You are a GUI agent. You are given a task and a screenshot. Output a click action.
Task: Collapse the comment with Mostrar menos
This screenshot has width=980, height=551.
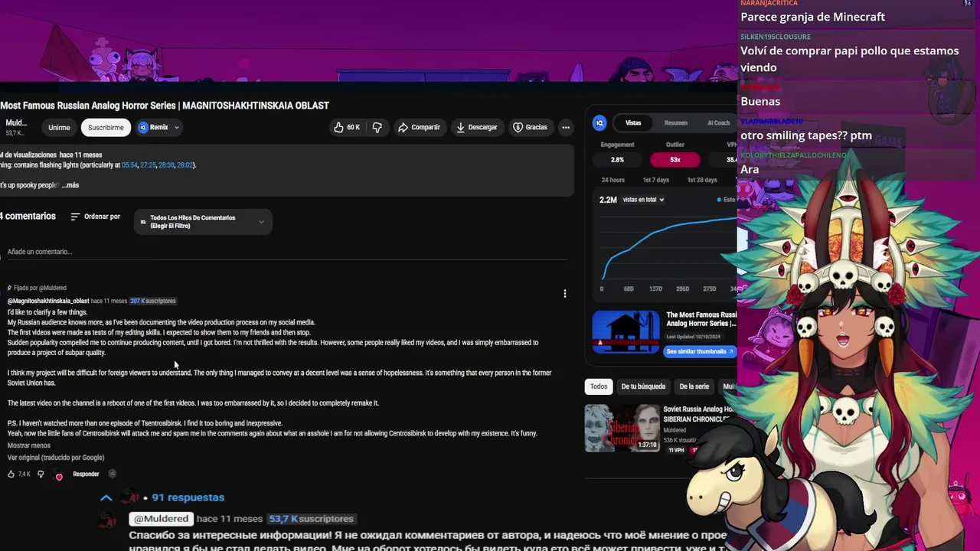[x=29, y=445]
